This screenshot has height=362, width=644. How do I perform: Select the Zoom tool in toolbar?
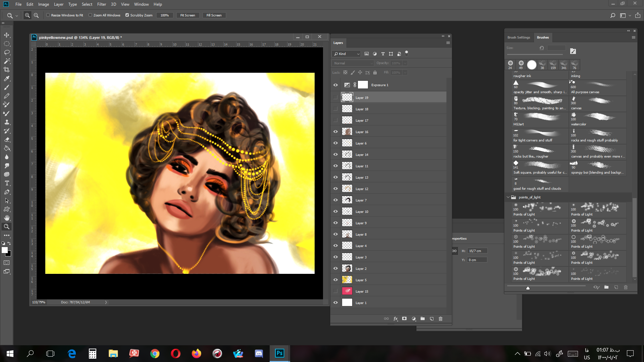tap(7, 227)
